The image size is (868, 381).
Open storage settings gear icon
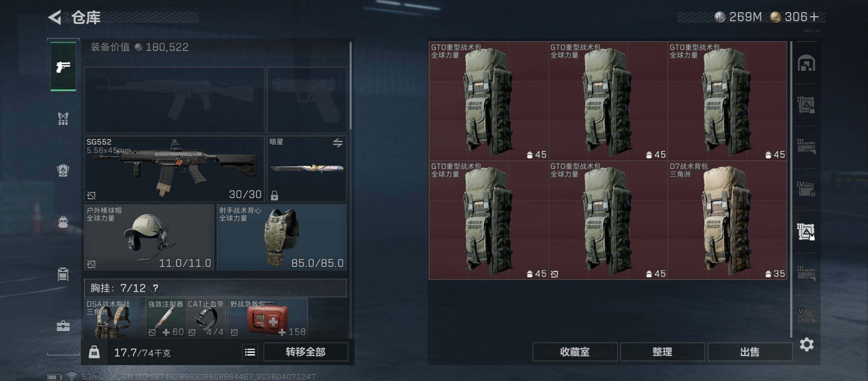tap(807, 344)
